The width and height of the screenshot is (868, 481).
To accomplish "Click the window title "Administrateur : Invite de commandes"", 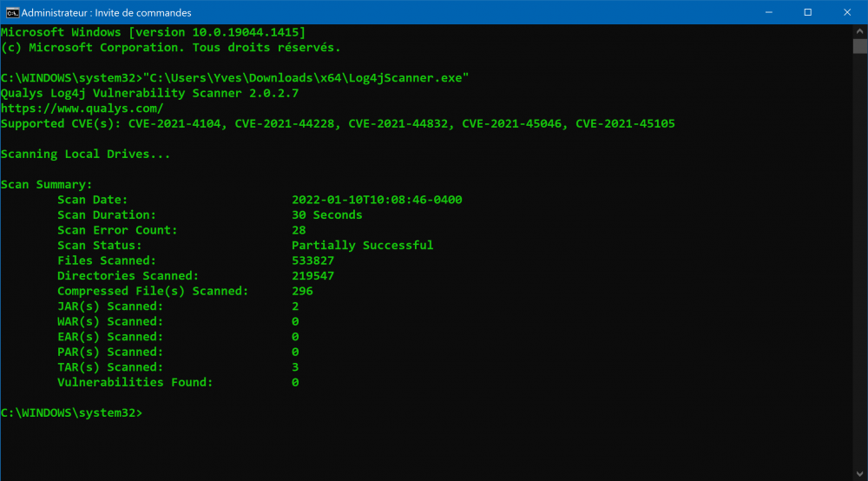I will click(106, 13).
